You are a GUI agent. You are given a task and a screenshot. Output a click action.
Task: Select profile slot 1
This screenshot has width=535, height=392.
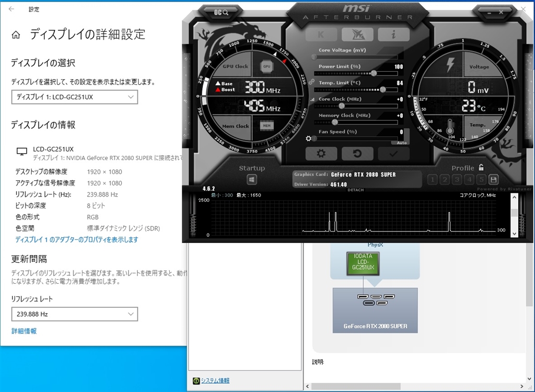[432, 179]
